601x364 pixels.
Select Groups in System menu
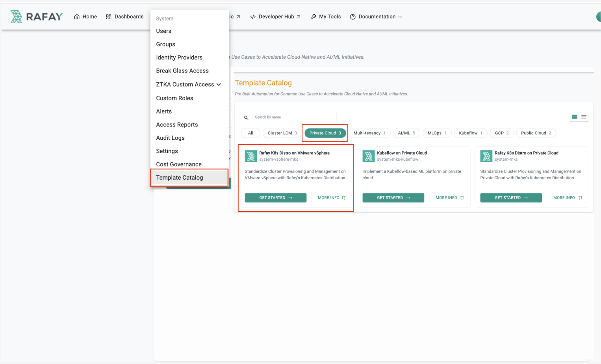click(189, 44)
